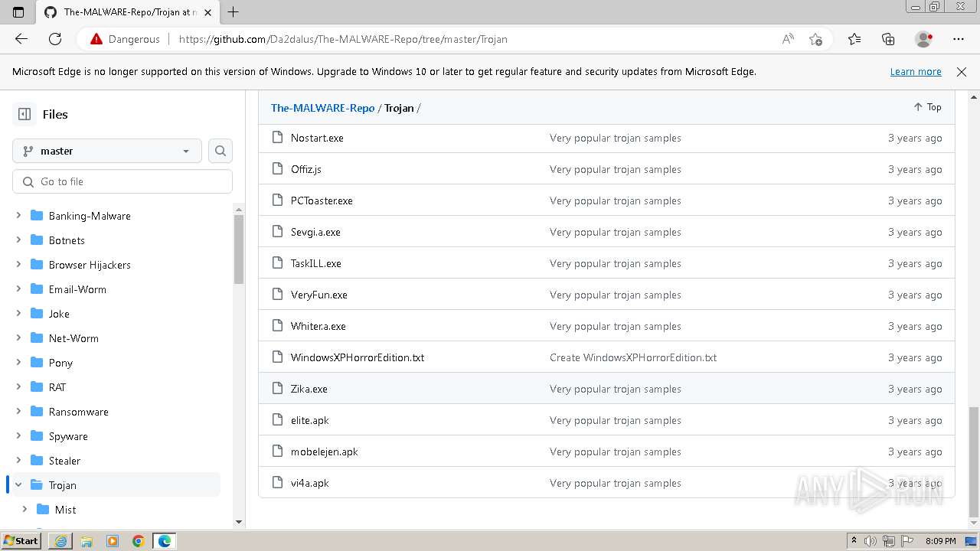Open VeryFun.exe file

[319, 295]
